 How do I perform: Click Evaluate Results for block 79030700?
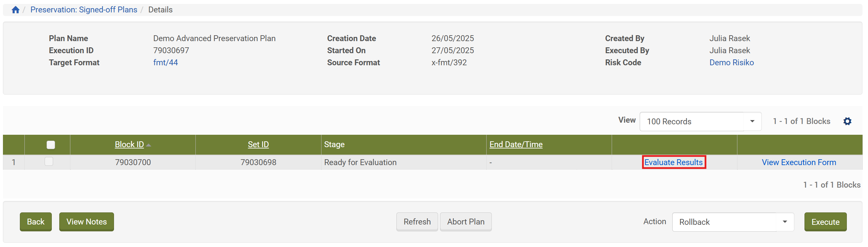(673, 162)
